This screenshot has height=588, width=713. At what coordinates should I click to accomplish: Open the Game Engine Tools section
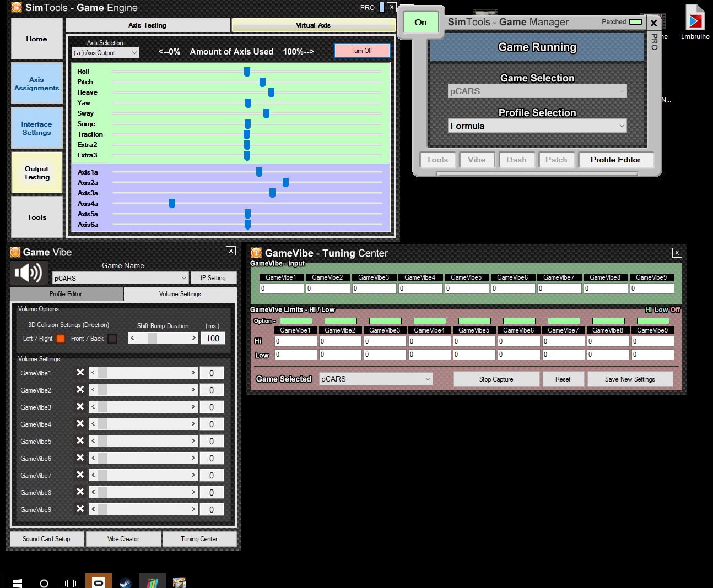pos(37,217)
